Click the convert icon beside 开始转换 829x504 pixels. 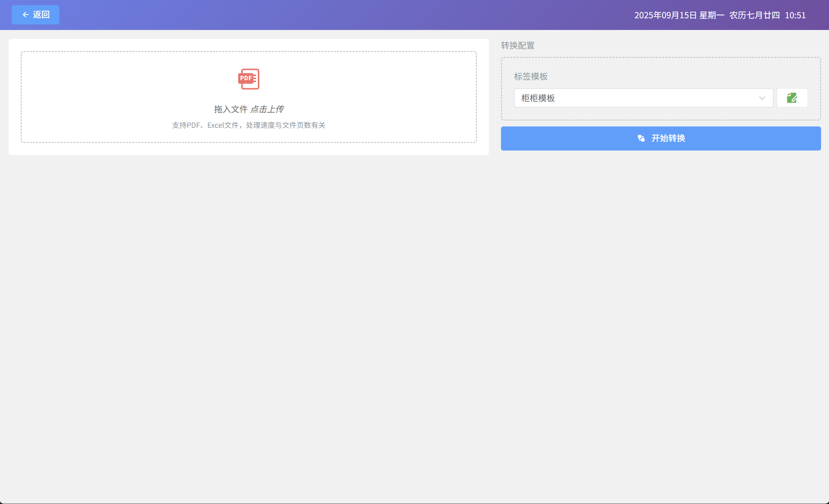641,138
